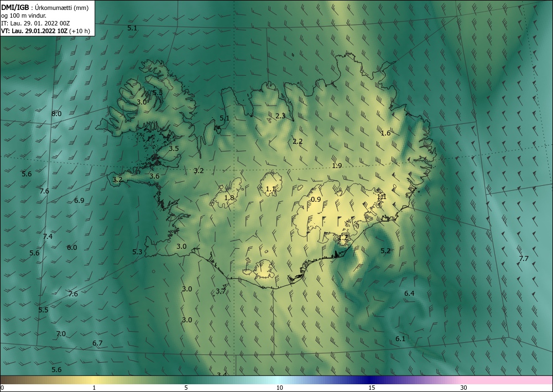Click the 8.0 precipitation value on the map

(56, 114)
